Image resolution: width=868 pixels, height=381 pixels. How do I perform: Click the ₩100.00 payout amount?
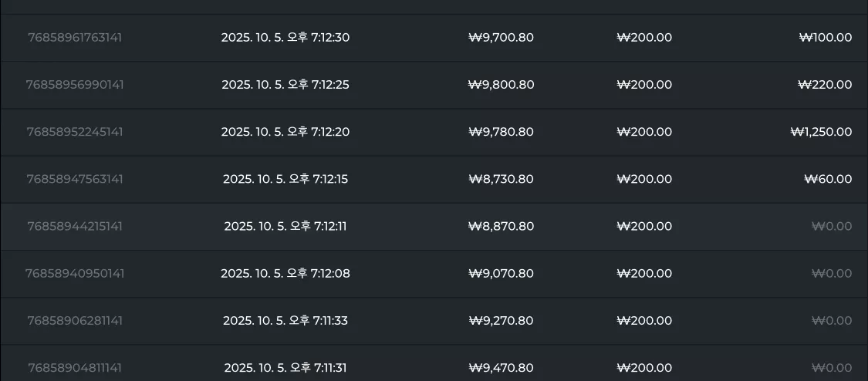pos(826,38)
